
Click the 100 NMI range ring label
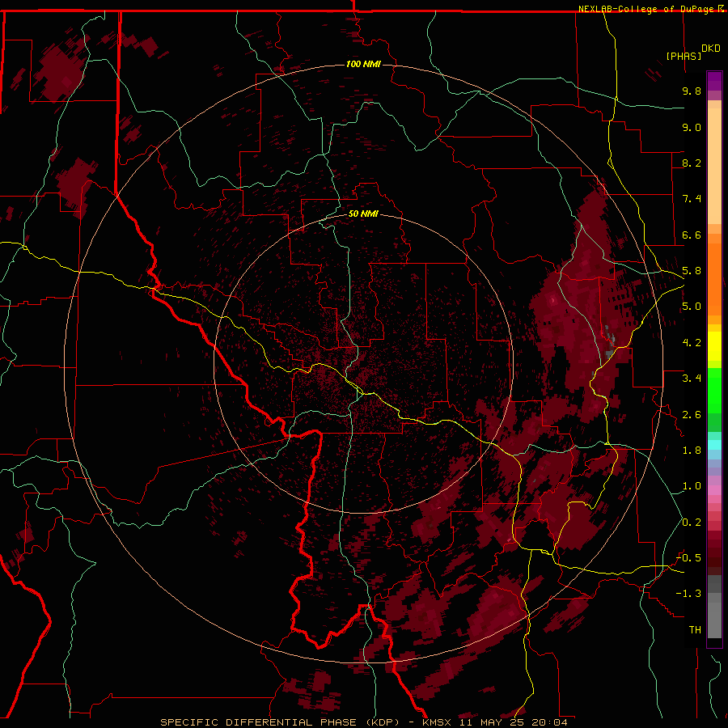coord(363,64)
